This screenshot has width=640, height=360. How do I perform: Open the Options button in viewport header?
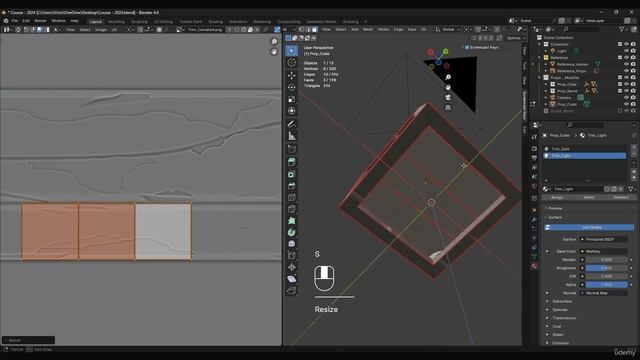pyautogui.click(x=515, y=38)
